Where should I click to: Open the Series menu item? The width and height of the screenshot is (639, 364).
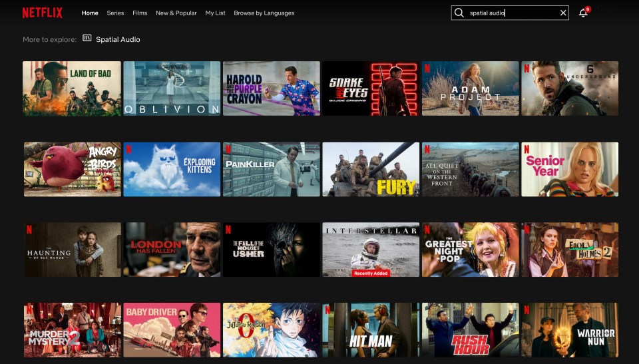pos(115,13)
